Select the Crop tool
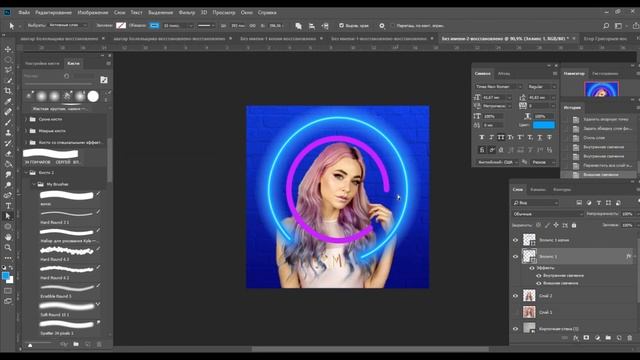 (8, 91)
